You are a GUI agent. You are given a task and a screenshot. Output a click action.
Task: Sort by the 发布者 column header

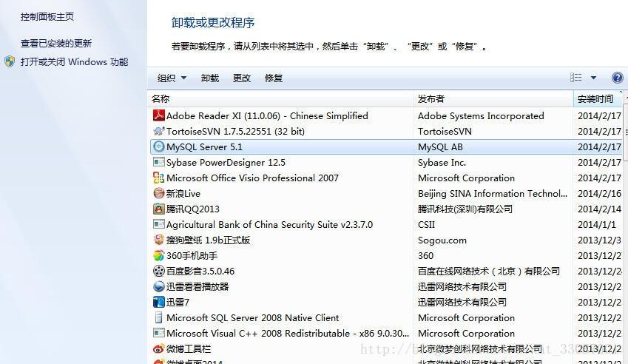[x=431, y=98]
